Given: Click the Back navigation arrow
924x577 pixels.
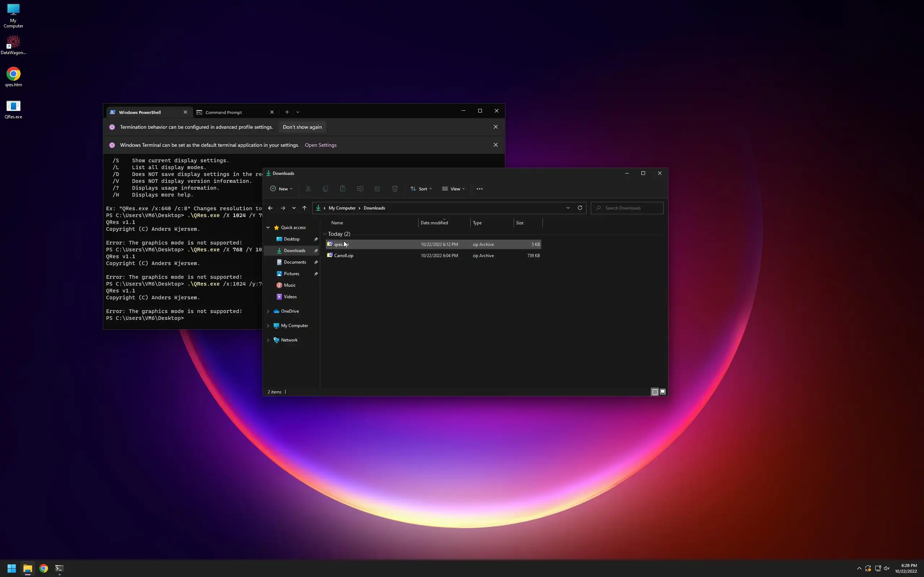Looking at the screenshot, I should point(270,208).
